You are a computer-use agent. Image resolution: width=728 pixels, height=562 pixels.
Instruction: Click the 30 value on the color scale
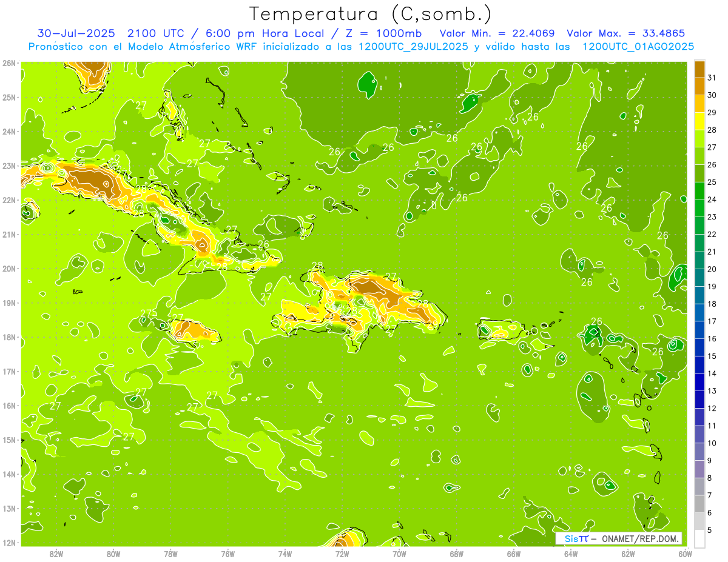click(712, 95)
